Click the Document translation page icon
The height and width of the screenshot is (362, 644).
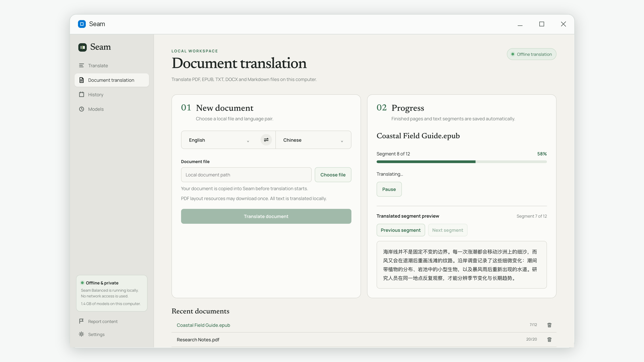coord(82,80)
